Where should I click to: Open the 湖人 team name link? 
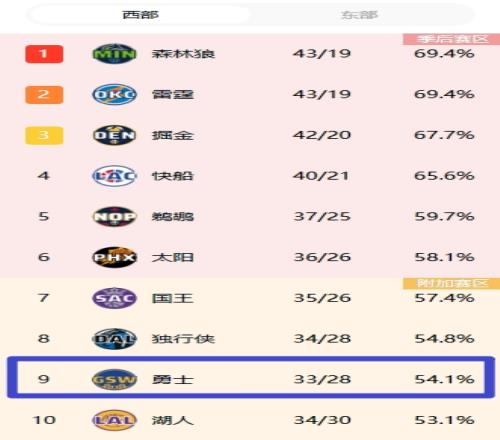173,420
